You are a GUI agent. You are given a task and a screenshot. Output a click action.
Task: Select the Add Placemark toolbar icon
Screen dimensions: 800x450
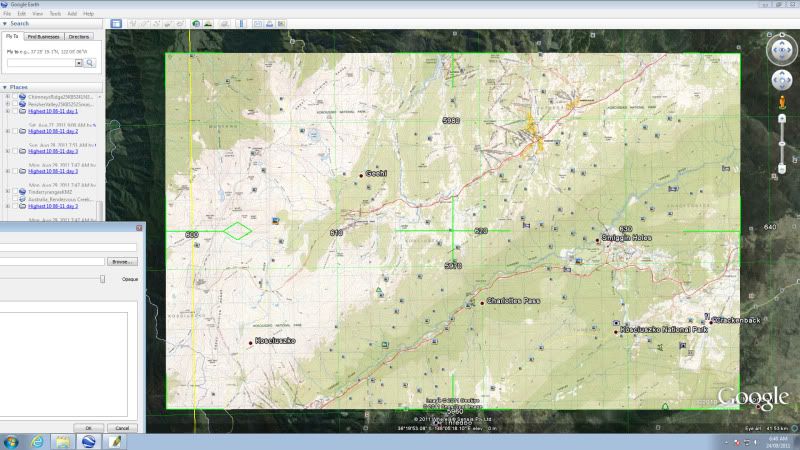(133, 23)
